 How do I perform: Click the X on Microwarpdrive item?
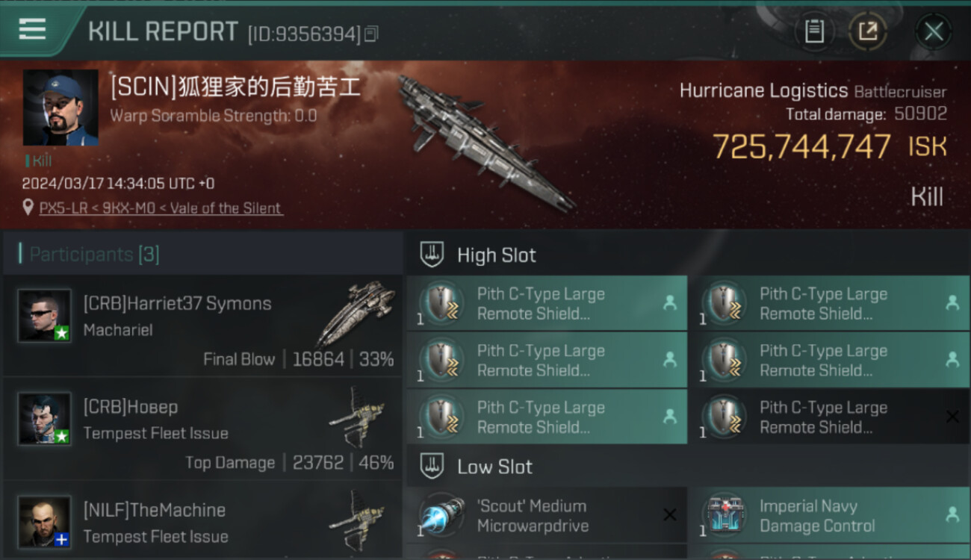pyautogui.click(x=670, y=514)
